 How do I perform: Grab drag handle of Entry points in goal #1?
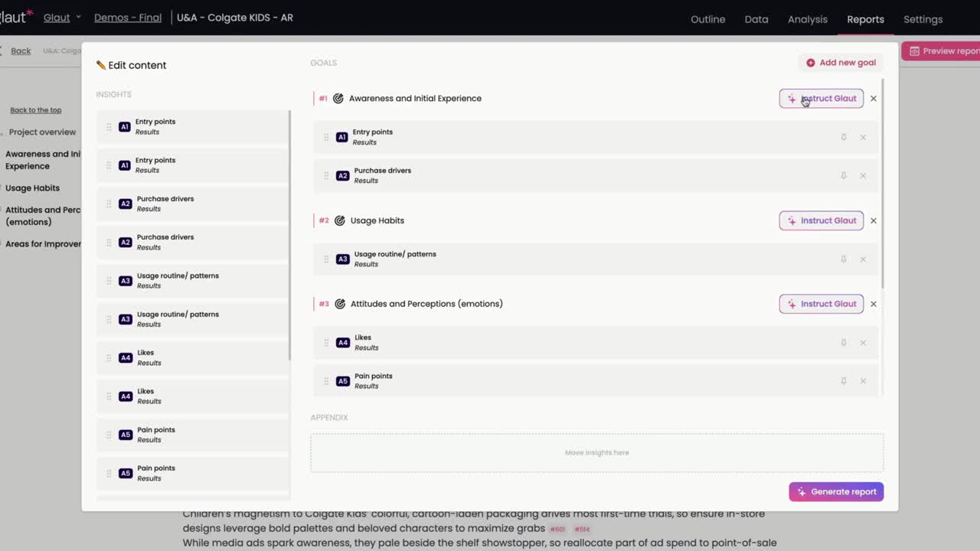tap(326, 137)
